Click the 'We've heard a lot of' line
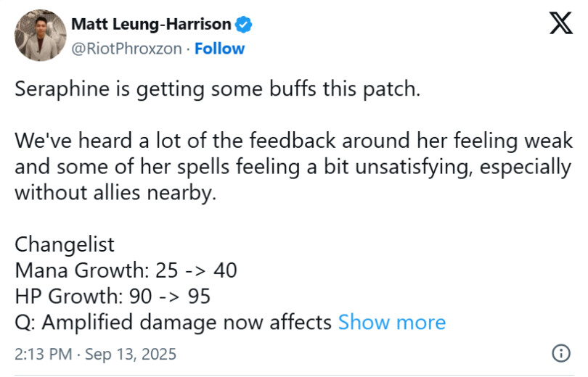 tap(293, 141)
